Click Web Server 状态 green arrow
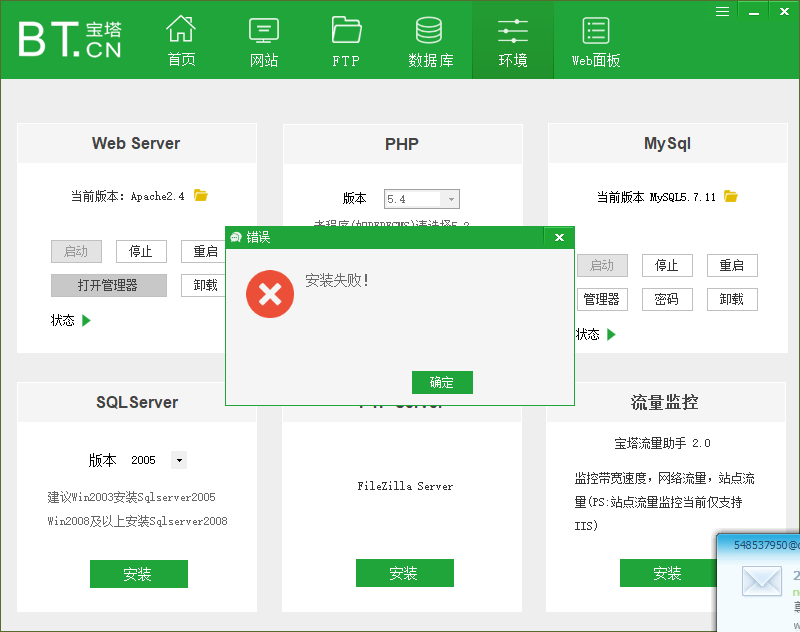Screen dimensions: 800x632 click(86, 320)
